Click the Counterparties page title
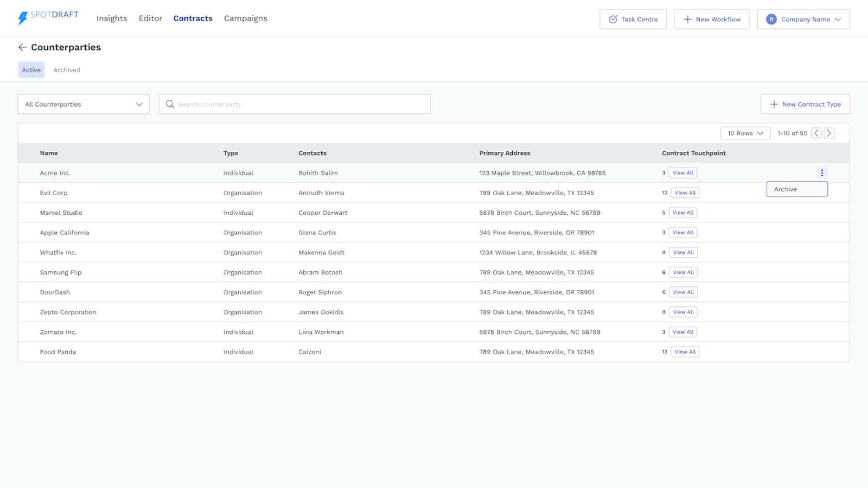This screenshot has width=868, height=488. [x=66, y=47]
